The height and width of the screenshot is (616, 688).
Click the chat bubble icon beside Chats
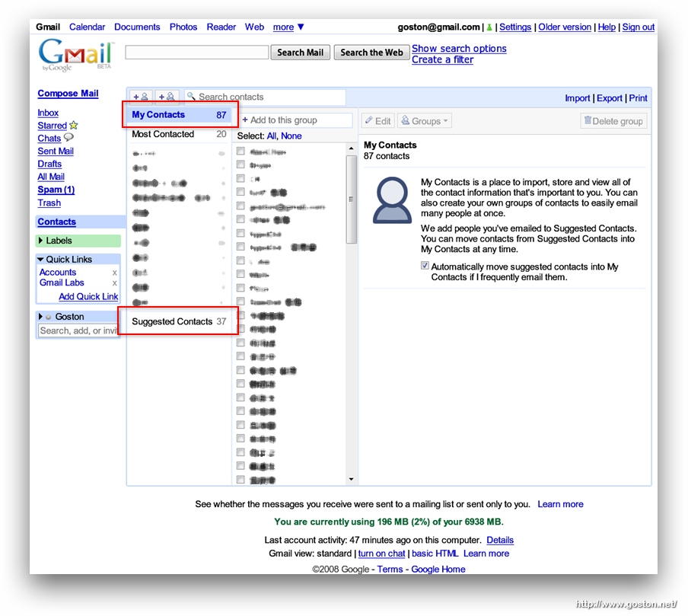pyautogui.click(x=68, y=139)
